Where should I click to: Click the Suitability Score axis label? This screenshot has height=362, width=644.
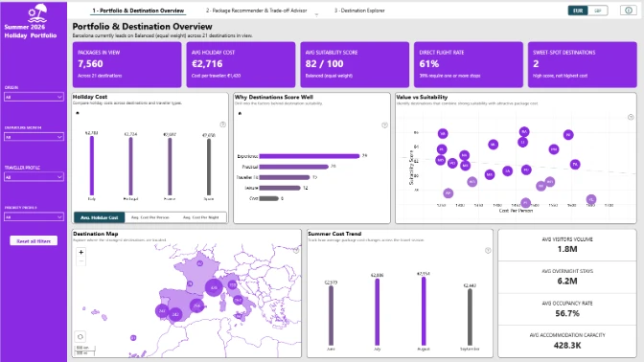411,168
